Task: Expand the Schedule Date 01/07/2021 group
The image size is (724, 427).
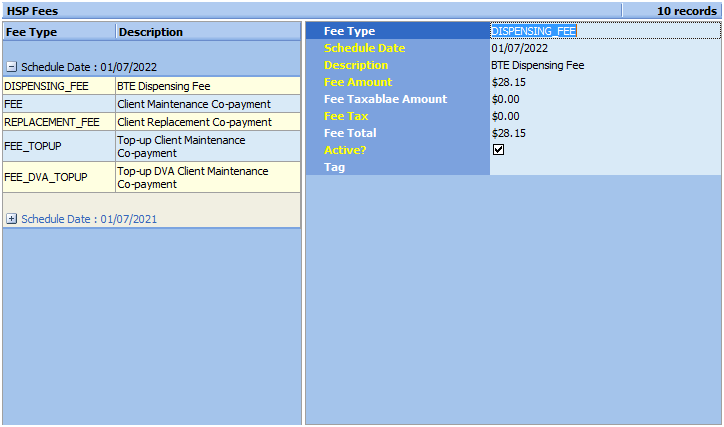Action: pyautogui.click(x=11, y=218)
